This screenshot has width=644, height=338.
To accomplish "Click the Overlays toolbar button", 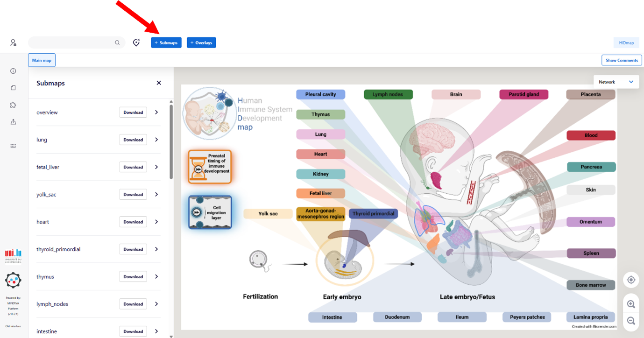I will click(201, 42).
